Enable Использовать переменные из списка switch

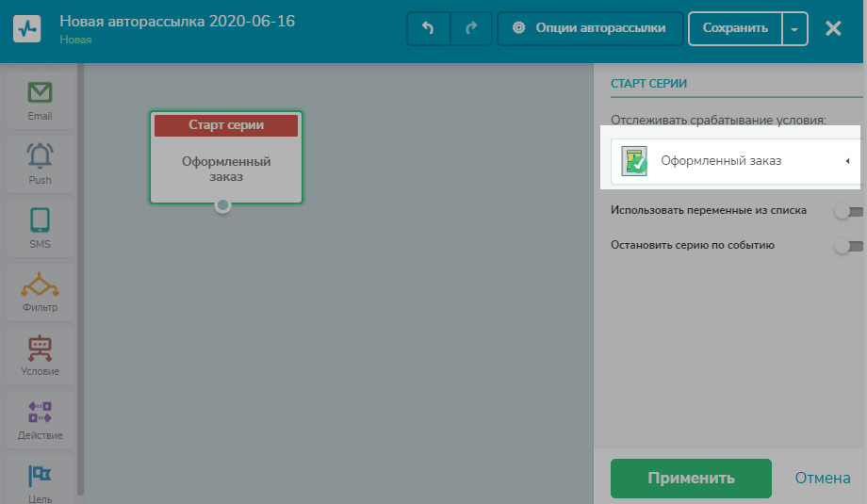[849, 211]
